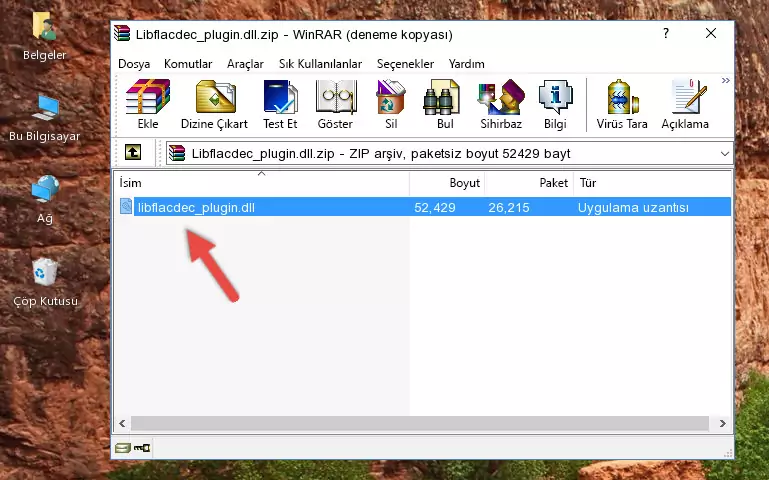Click the Uygulama uzantısı type cell
Viewport: 769px width, 480px height.
633,207
